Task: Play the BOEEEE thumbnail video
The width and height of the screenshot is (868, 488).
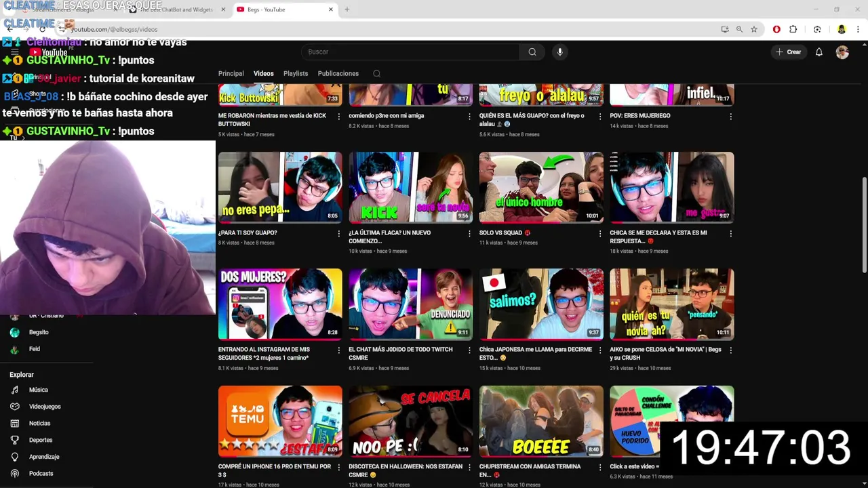Action: tap(541, 421)
